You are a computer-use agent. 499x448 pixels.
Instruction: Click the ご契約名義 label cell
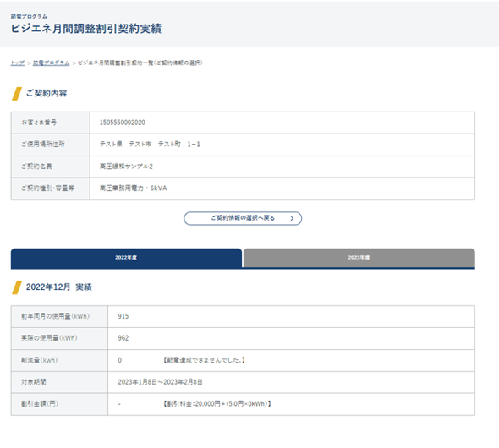pyautogui.click(x=50, y=167)
